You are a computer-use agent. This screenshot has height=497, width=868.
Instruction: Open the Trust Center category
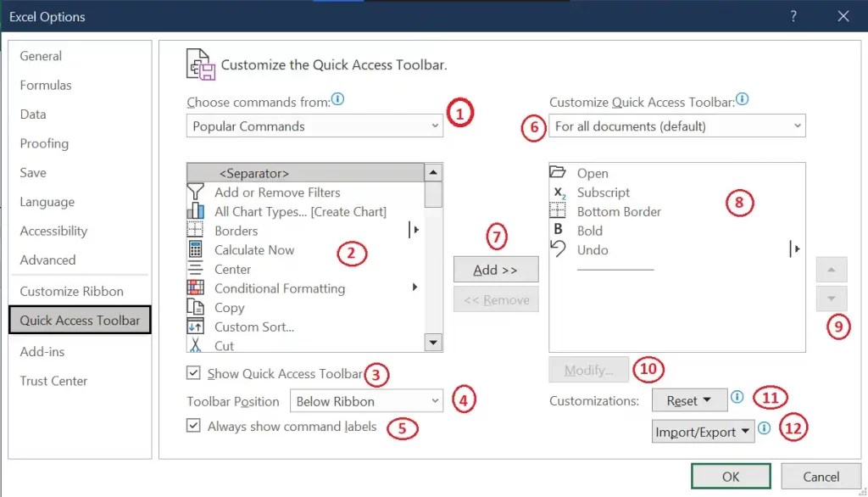53,381
